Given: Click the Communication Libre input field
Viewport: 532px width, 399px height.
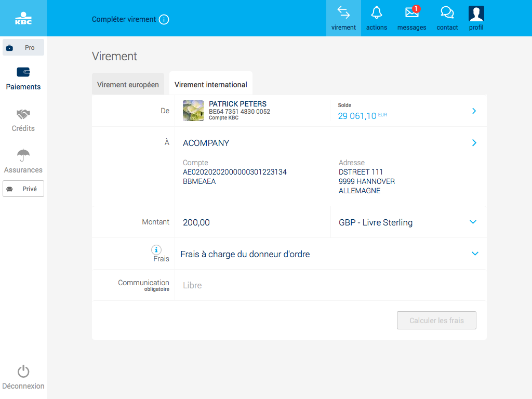Looking at the screenshot, I should [x=330, y=285].
